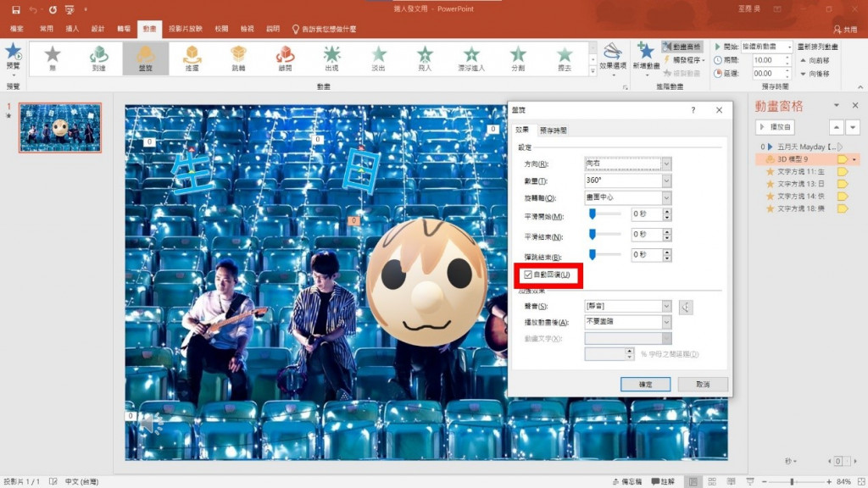Open the 投影片放映 (Slide Show) ribbon tab
The height and width of the screenshot is (488, 868).
[186, 29]
